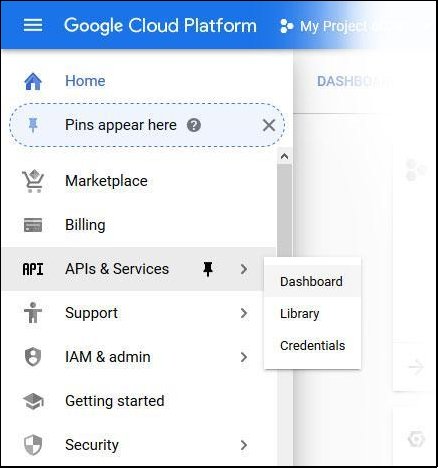
Task: Click the Billing credit card icon
Action: point(33,225)
